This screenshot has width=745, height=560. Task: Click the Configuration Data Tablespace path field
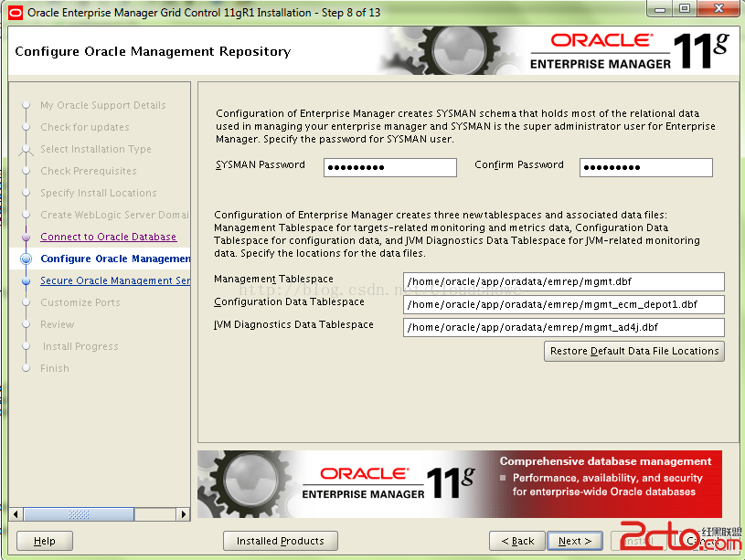point(563,304)
